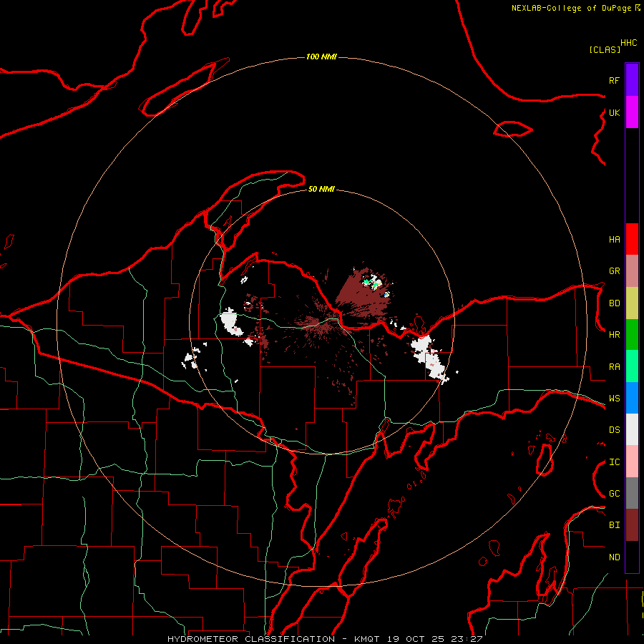Pick the RA mint green legend swatch
The height and width of the screenshot is (644, 644).
[632, 366]
